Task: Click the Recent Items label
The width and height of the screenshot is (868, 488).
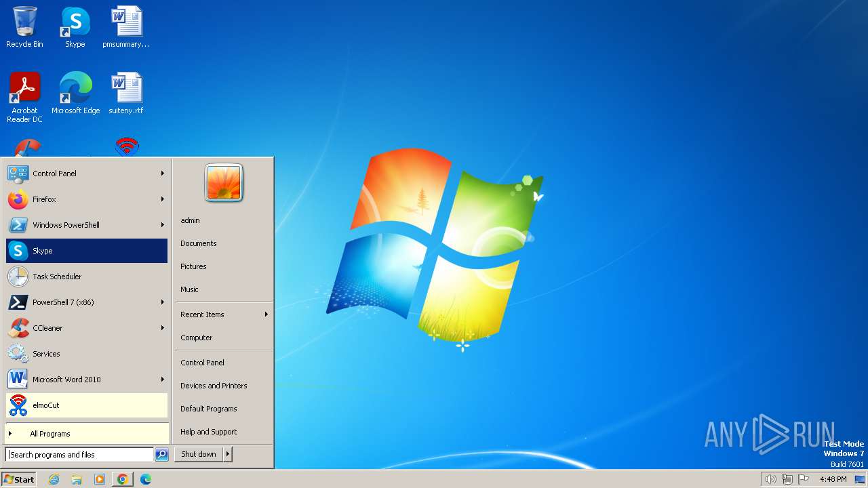Action: 202,314
